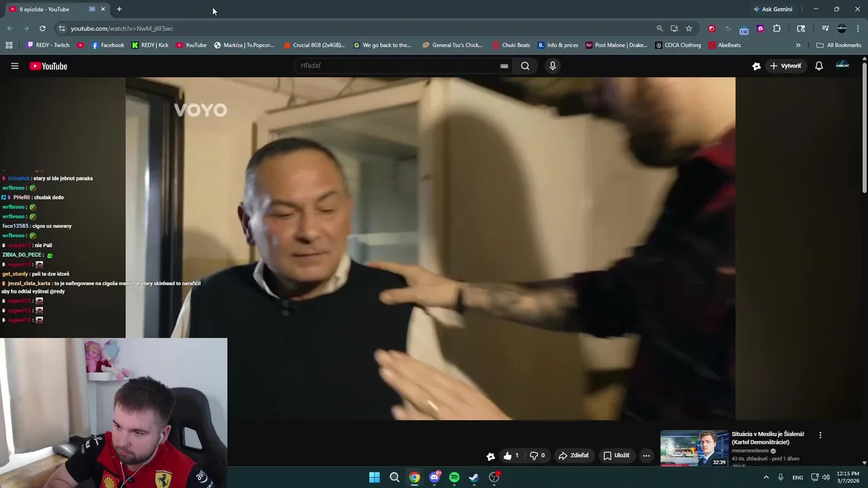Dislike the video with thumbs down
Screen dimensions: 868x488
[538, 455]
